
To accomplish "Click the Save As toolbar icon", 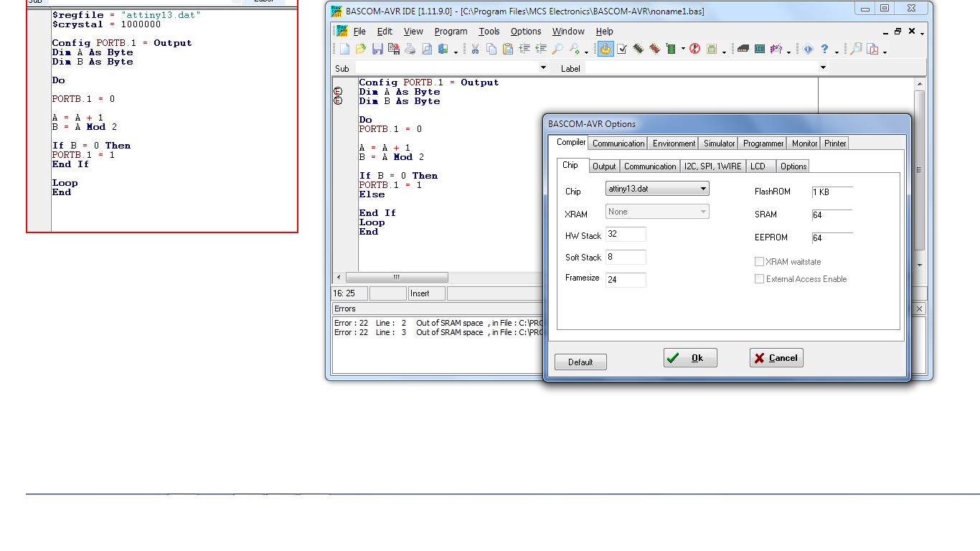I will pos(394,49).
